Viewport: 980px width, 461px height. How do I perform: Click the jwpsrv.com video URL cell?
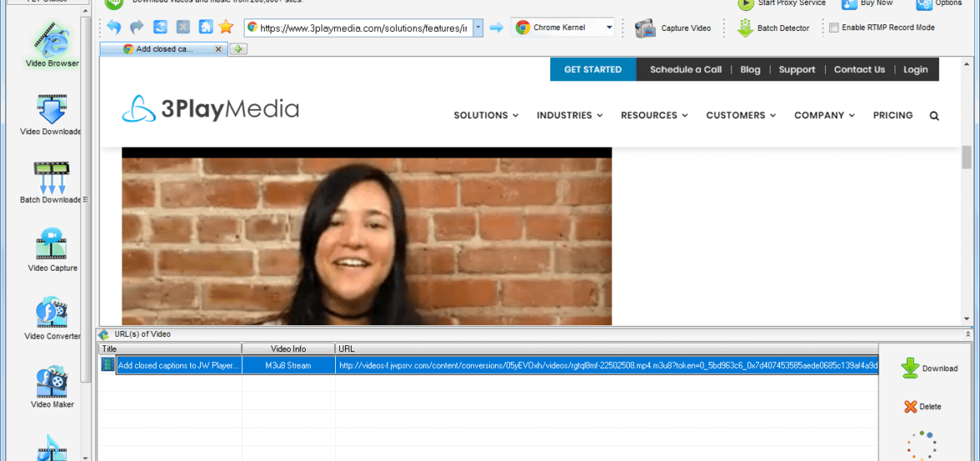pos(607,365)
